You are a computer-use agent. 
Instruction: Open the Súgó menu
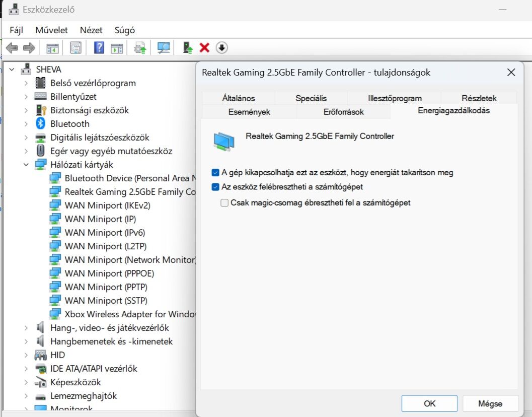[x=124, y=30]
